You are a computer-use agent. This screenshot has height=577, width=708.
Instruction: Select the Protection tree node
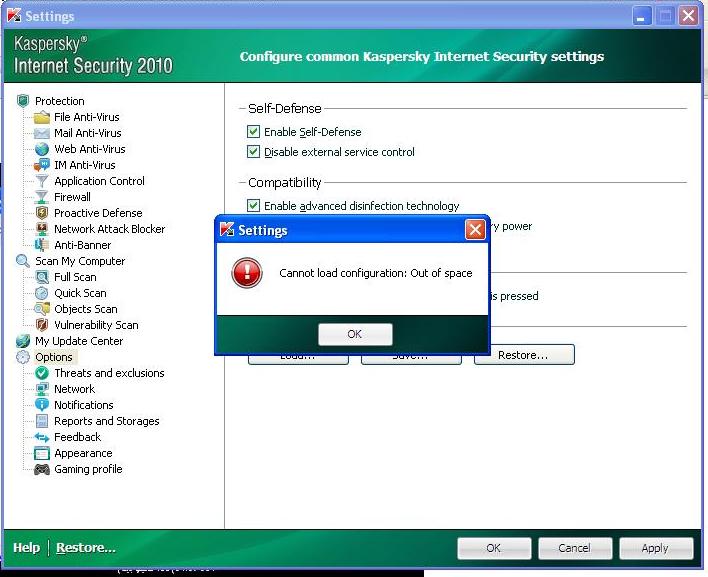[x=60, y=101]
